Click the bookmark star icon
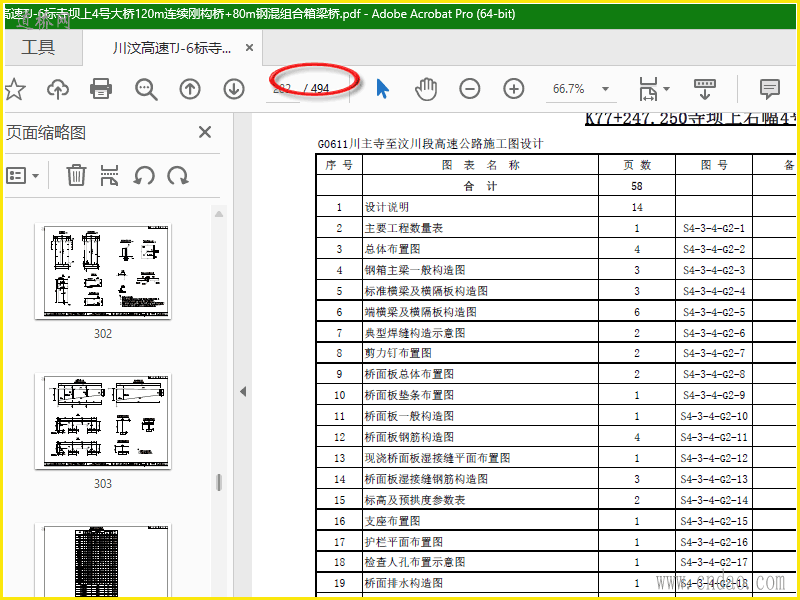The image size is (800, 600). [x=15, y=89]
